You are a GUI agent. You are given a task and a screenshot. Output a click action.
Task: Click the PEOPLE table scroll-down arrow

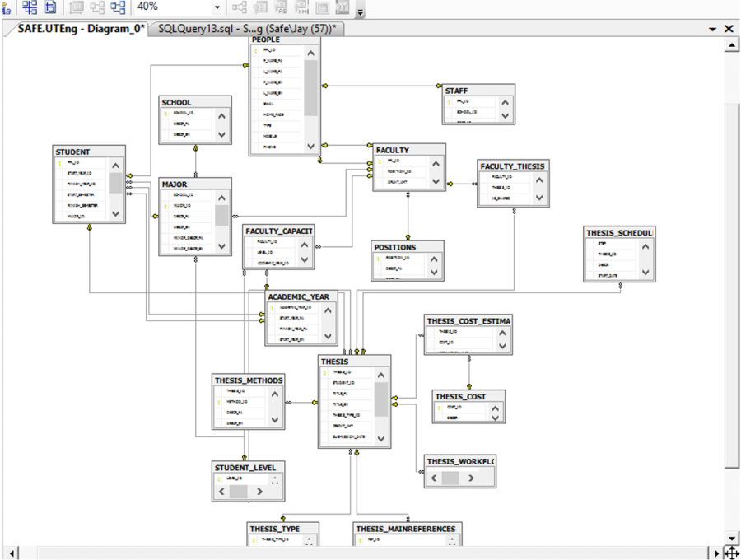(x=310, y=147)
